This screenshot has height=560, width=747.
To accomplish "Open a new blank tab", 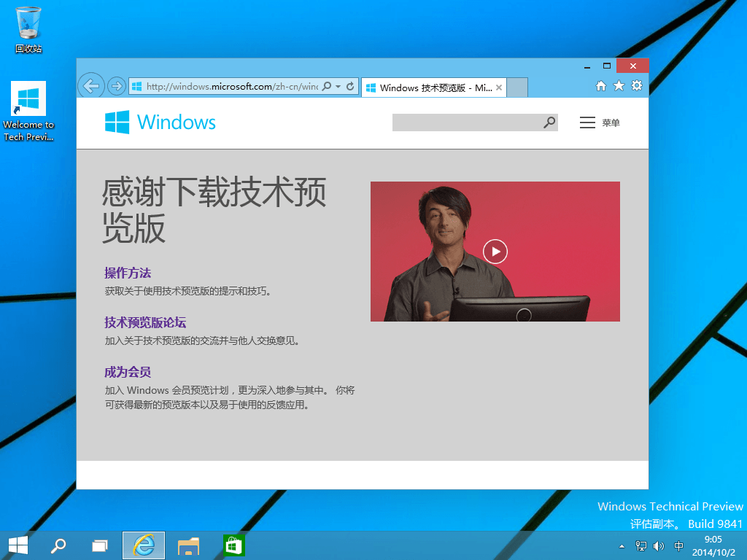I will tap(516, 87).
